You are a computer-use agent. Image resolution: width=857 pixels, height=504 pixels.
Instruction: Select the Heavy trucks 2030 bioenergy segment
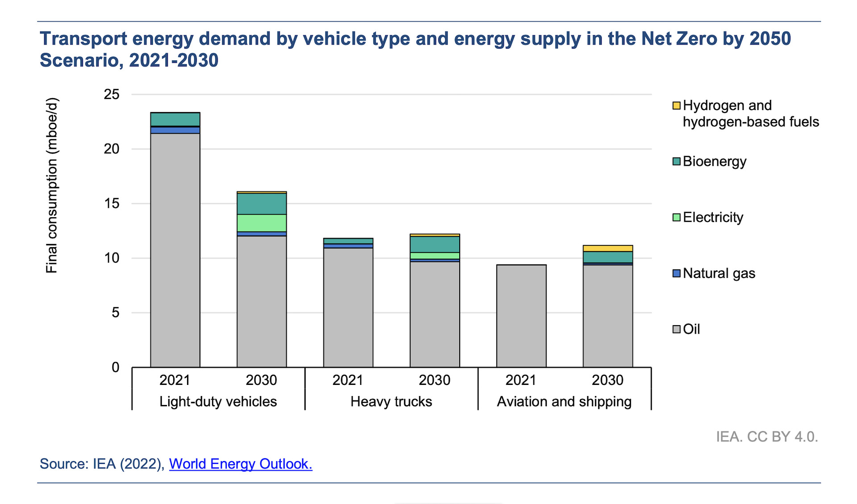pyautogui.click(x=435, y=244)
